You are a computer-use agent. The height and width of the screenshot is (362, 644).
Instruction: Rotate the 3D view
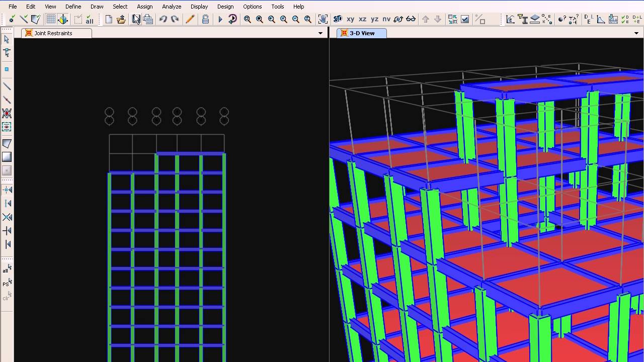point(398,19)
